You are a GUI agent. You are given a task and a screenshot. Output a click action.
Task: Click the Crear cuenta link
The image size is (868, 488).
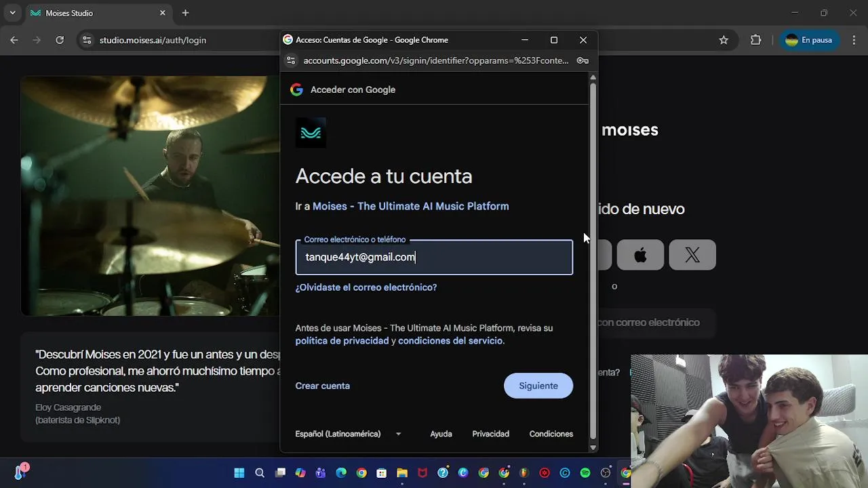tap(322, 386)
